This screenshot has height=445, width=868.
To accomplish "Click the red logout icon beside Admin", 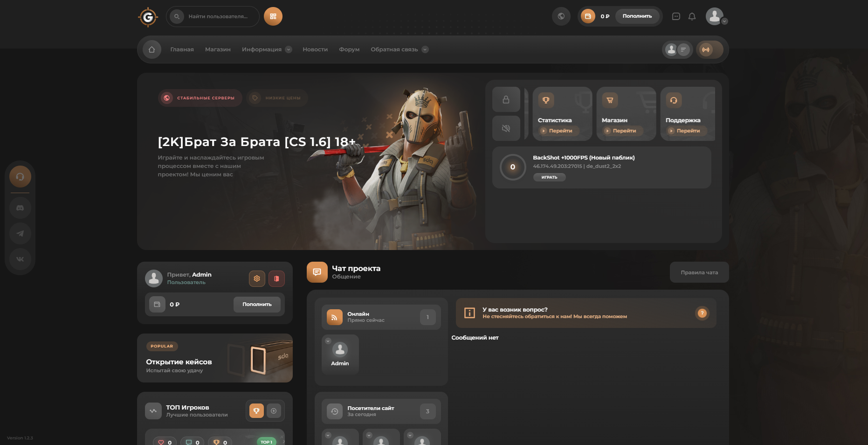I will [x=276, y=278].
